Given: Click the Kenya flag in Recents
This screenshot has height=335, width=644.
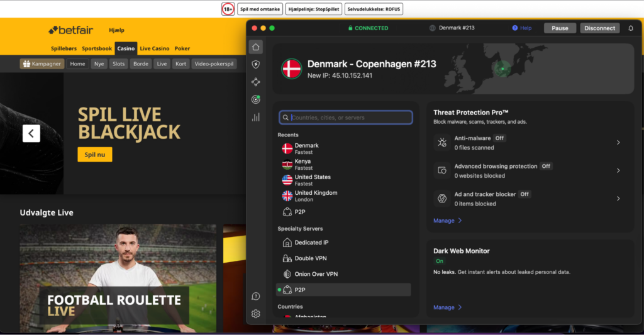Looking at the screenshot, I should pyautogui.click(x=287, y=164).
